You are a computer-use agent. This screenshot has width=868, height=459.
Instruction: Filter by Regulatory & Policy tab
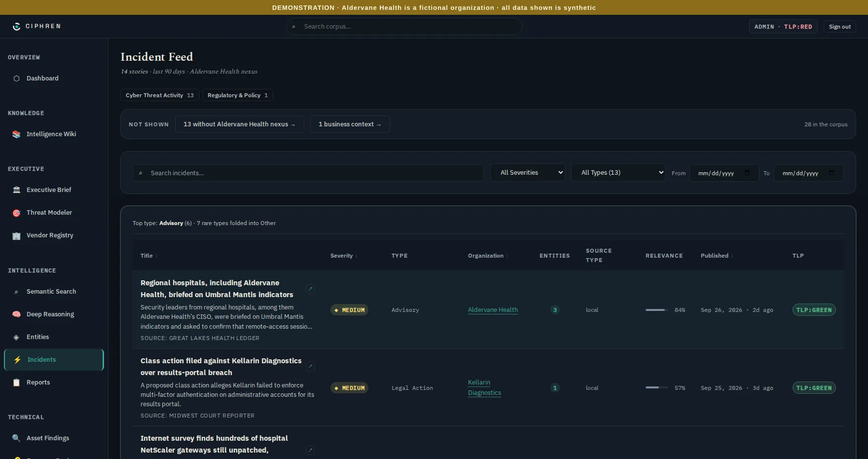tap(238, 95)
